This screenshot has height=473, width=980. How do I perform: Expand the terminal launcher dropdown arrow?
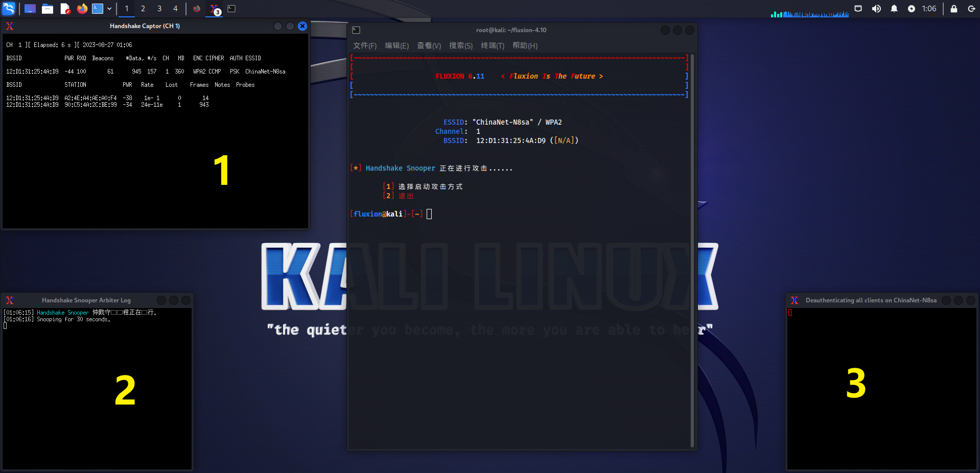click(x=109, y=9)
